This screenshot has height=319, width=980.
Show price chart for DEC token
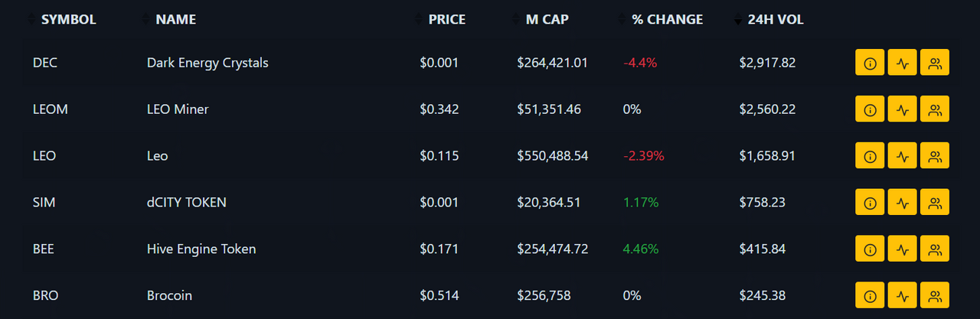pyautogui.click(x=902, y=63)
